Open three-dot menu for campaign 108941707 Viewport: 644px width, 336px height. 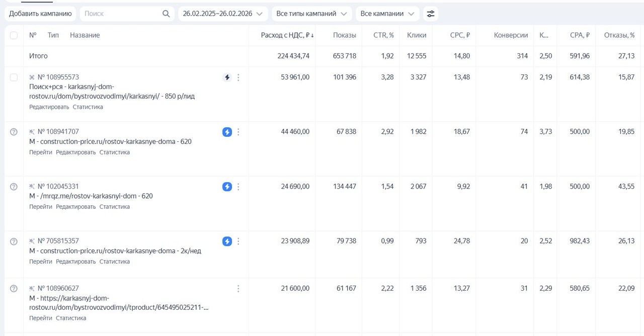[238, 132]
